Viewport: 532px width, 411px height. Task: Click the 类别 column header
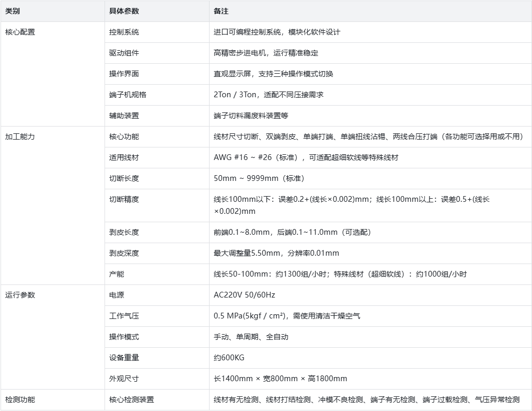[x=13, y=11]
